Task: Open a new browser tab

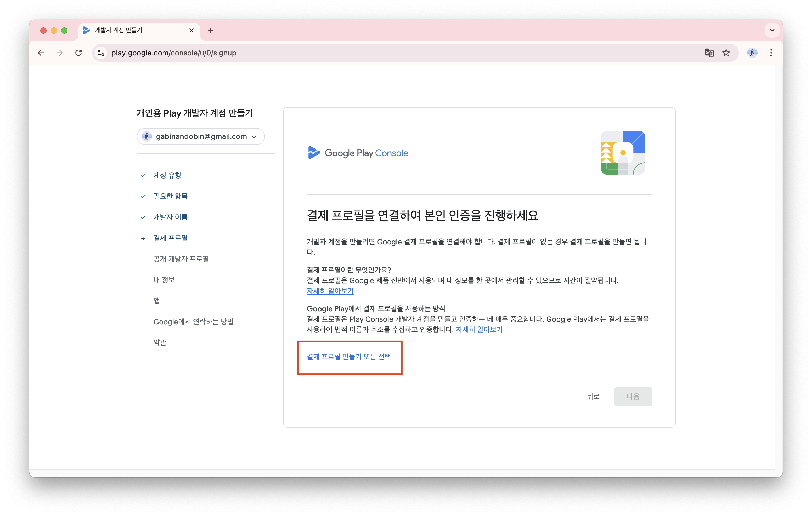Action: pos(210,30)
